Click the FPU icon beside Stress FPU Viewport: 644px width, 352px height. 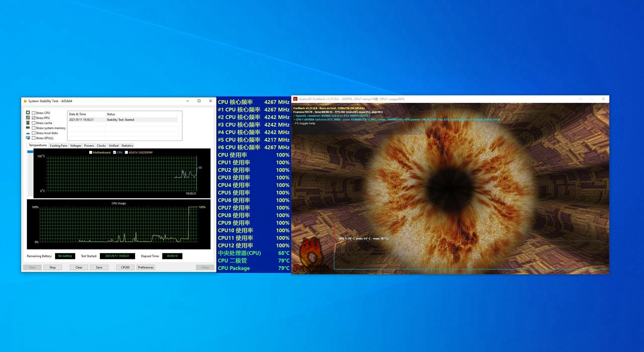[x=28, y=118]
